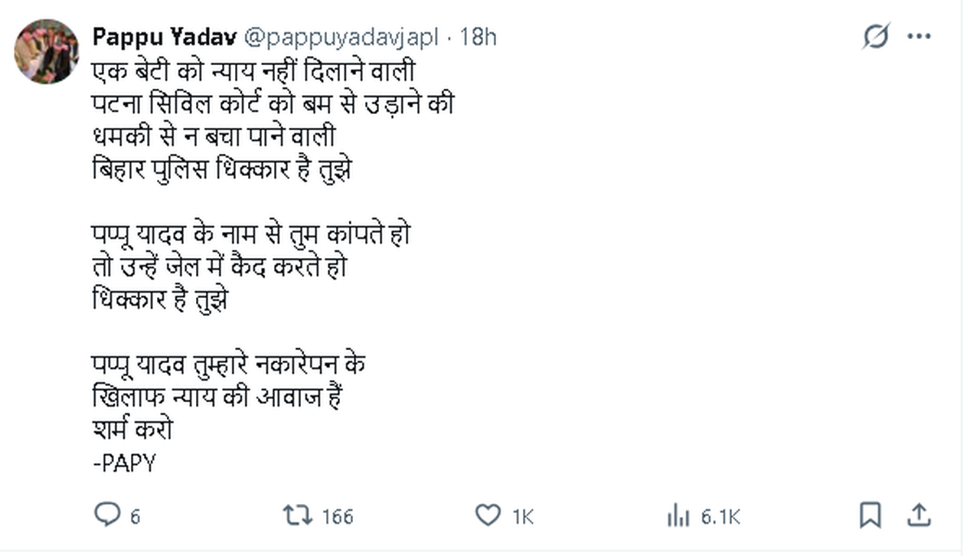The width and height of the screenshot is (980, 556).
Task: Click the 6.1K views count
Action: pyautogui.click(x=720, y=517)
